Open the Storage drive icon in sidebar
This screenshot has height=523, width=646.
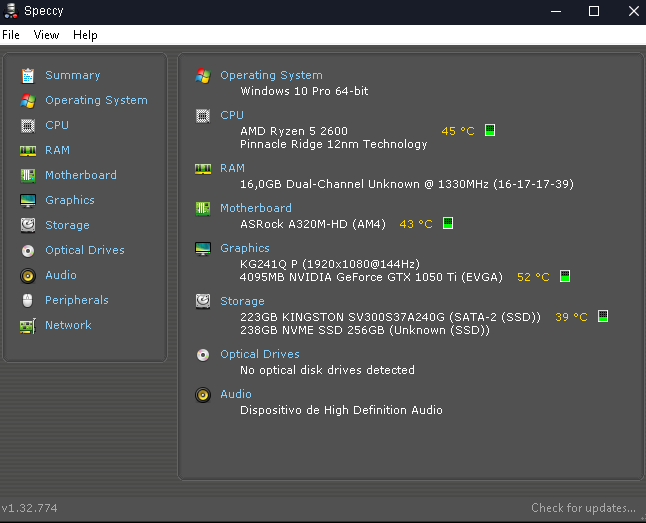pyautogui.click(x=28, y=225)
